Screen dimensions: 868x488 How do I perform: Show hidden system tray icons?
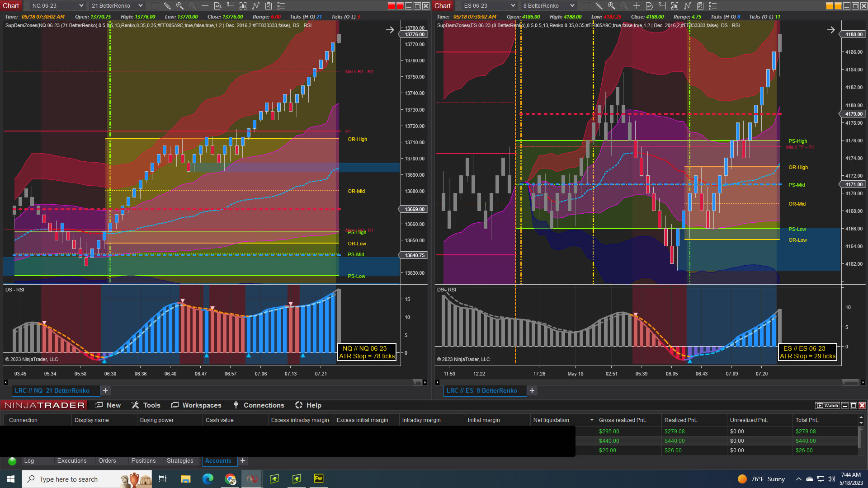[x=799, y=479]
